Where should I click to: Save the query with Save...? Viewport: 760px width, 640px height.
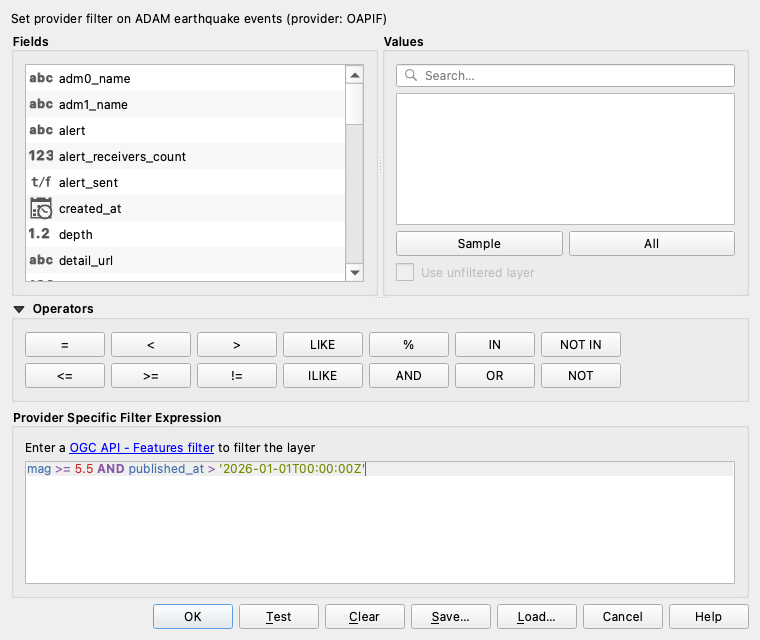[x=451, y=616]
